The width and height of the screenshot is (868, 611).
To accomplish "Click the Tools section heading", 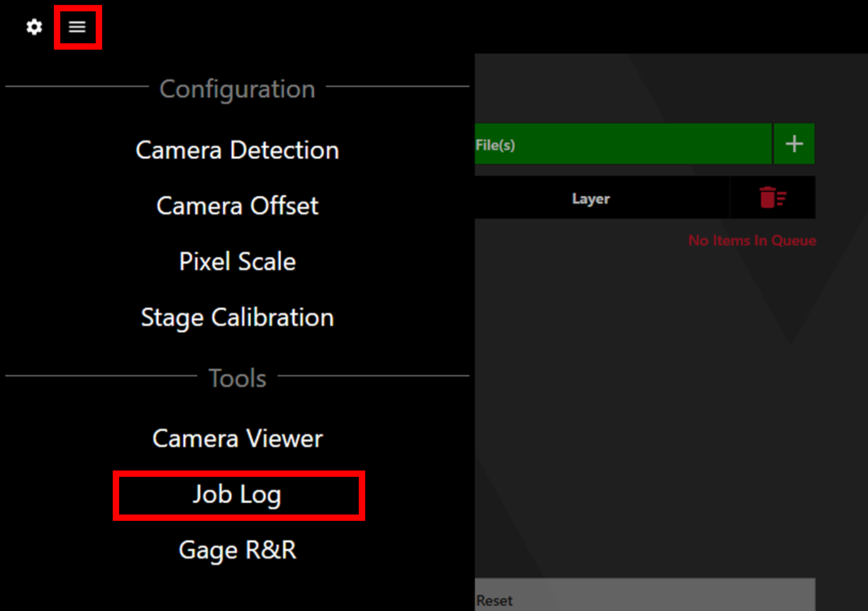I will pos(238,378).
